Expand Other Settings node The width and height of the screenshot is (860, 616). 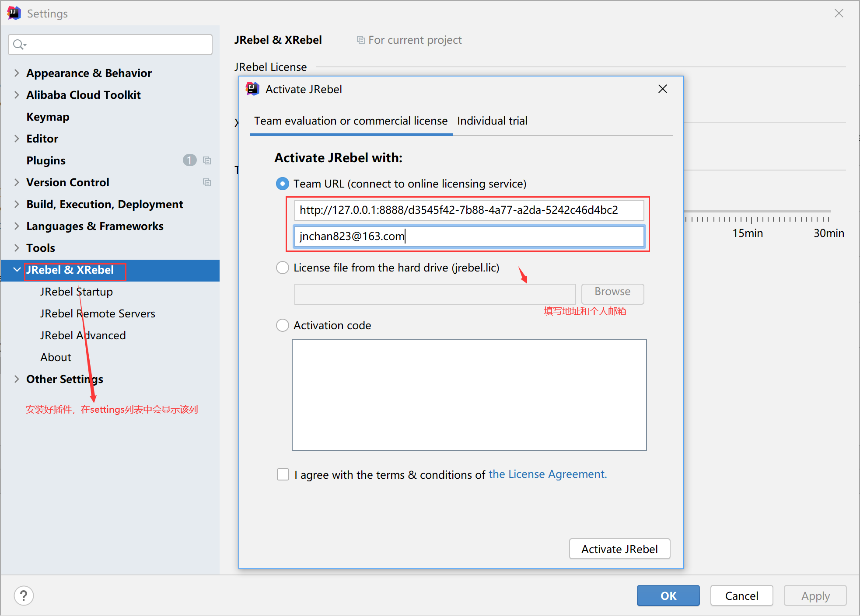pyautogui.click(x=17, y=379)
